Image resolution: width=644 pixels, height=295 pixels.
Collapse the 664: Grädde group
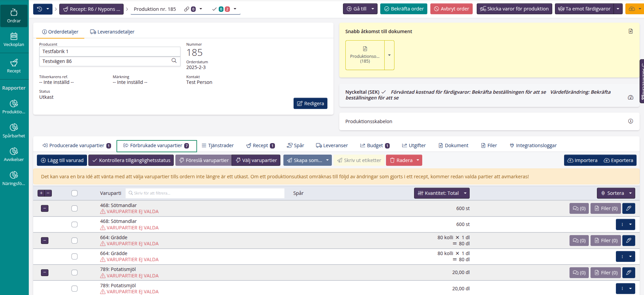45,241
